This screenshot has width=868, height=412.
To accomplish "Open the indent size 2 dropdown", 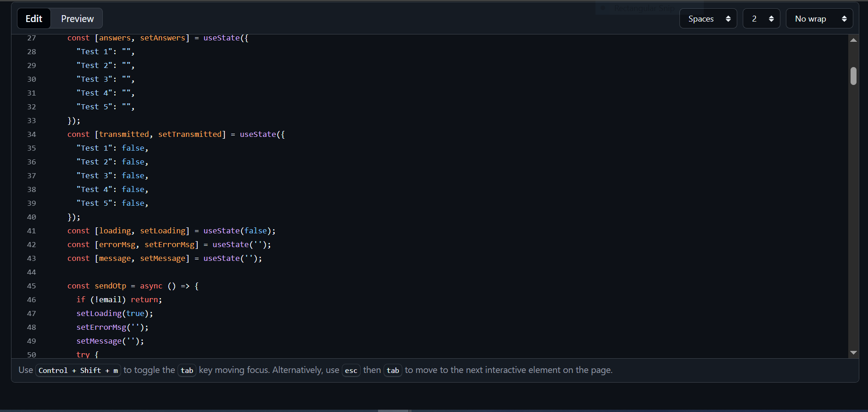I will click(x=761, y=19).
